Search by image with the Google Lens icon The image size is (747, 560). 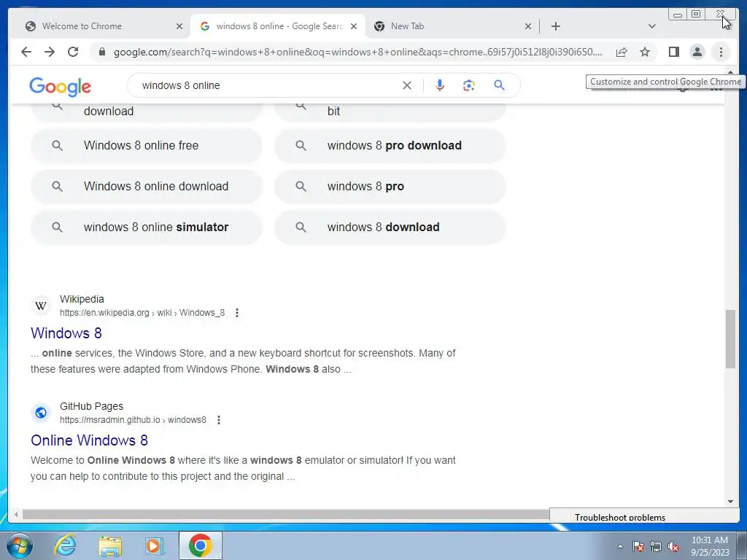[x=469, y=85]
